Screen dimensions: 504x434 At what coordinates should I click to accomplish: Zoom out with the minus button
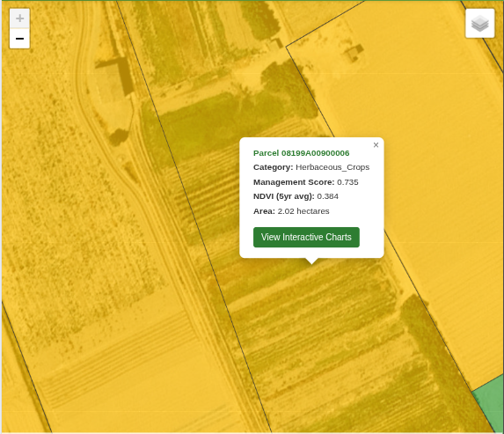[x=19, y=39]
